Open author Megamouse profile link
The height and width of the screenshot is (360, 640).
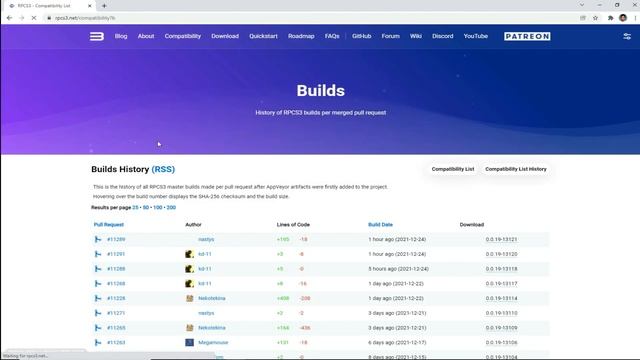point(213,342)
